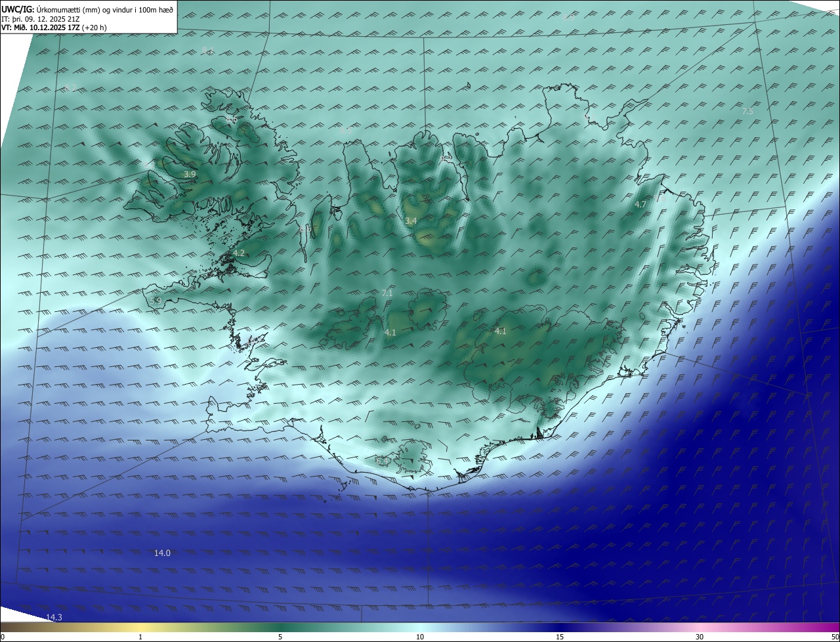Select the colorbar tick label 5
Viewport: 840px width, 642px height.
[280, 637]
